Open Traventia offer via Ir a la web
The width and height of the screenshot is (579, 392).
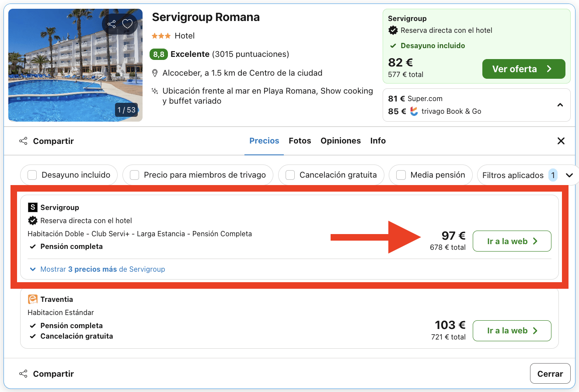512,331
